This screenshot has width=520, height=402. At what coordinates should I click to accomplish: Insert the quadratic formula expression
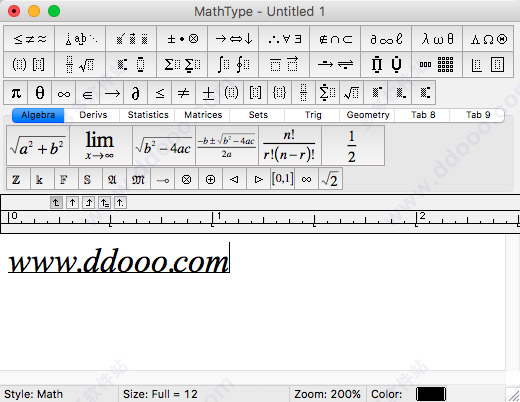(227, 146)
